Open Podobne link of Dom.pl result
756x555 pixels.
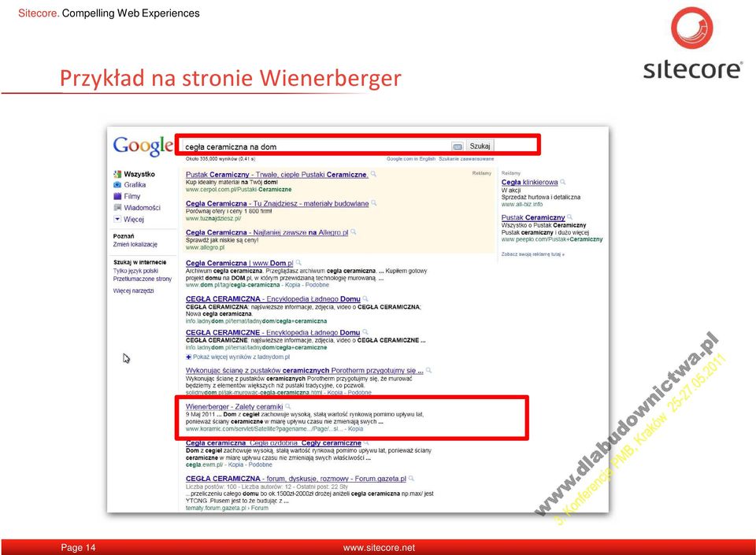(x=317, y=285)
